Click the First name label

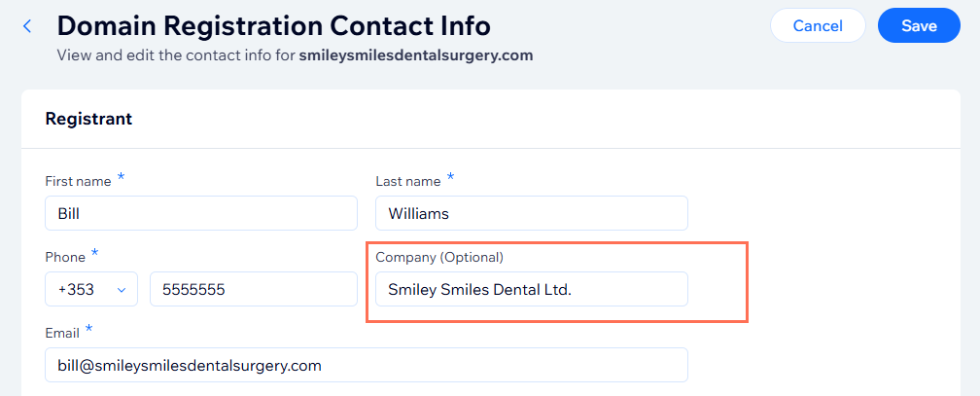pos(78,181)
